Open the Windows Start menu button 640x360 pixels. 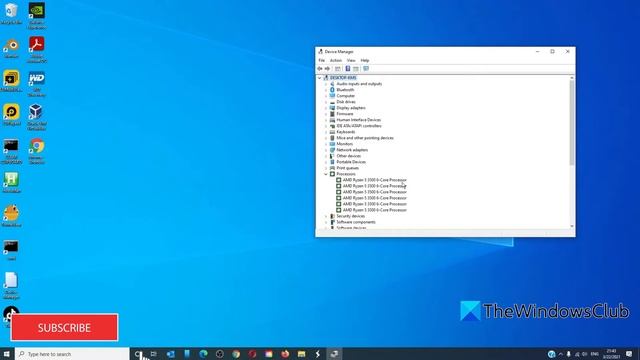click(7, 354)
